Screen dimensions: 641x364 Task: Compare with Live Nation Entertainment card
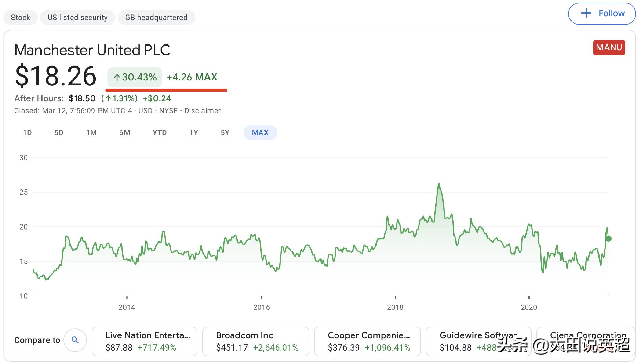[144, 341]
